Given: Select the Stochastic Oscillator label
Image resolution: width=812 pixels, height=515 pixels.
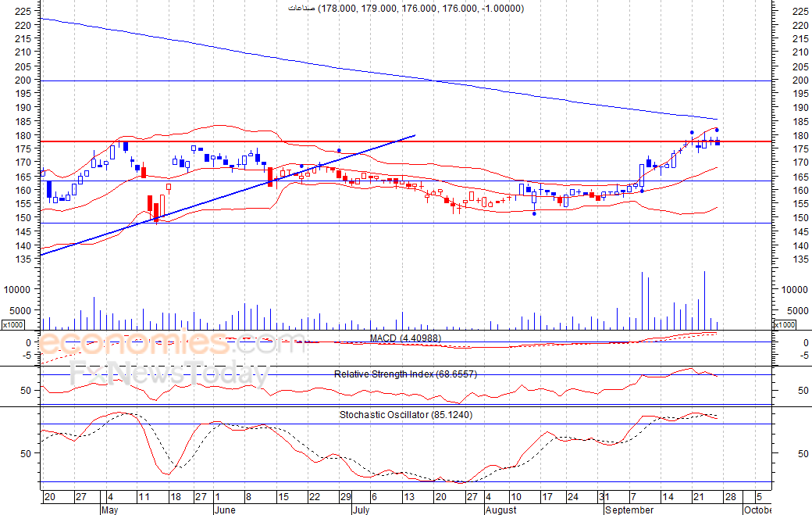Looking at the screenshot, I should [405, 415].
